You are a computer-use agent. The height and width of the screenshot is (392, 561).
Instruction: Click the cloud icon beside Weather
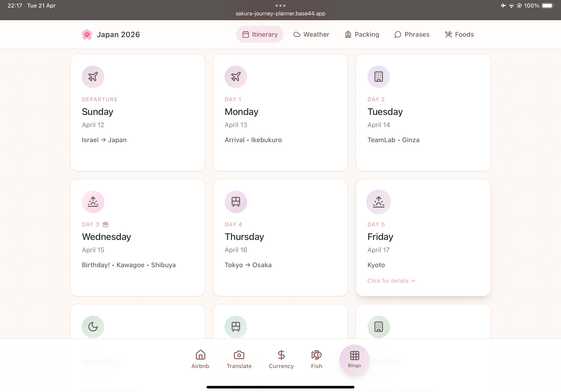click(297, 35)
